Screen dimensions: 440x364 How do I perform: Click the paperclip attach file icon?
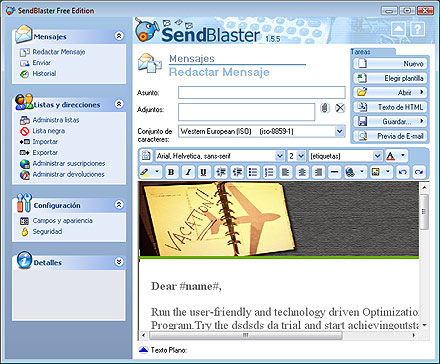(x=325, y=108)
